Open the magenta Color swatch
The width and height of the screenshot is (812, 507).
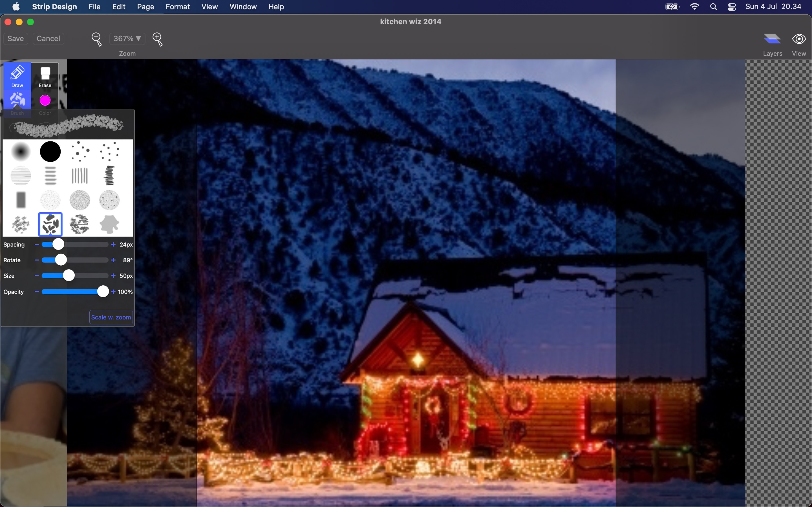pos(45,101)
